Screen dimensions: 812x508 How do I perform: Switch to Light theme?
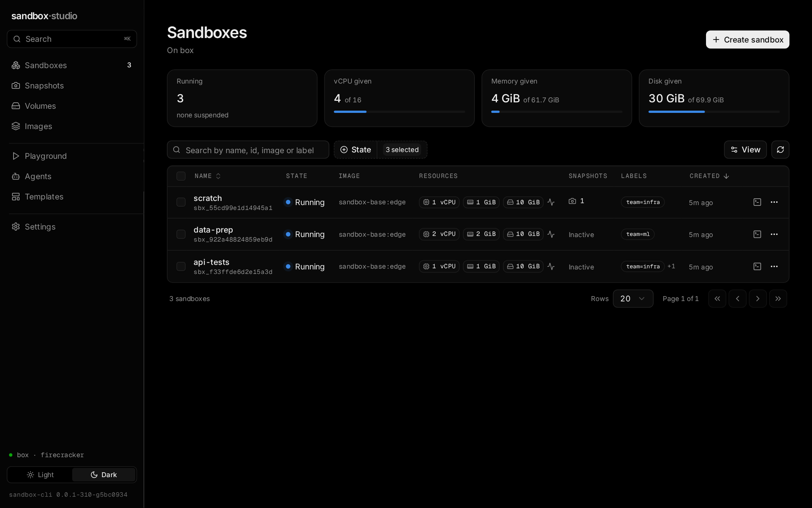click(x=40, y=475)
